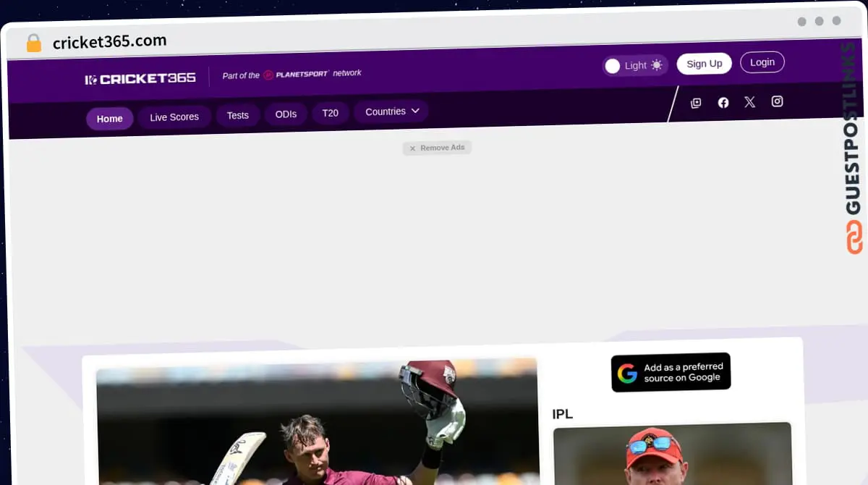Open the Instagram icon
Image resolution: width=868 pixels, height=485 pixels.
click(x=777, y=101)
